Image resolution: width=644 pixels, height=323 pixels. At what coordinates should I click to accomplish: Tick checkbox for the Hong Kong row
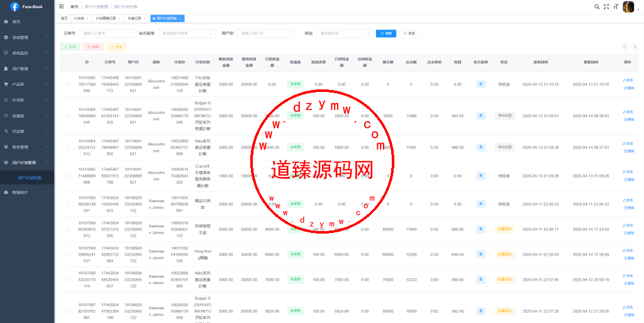67,255
